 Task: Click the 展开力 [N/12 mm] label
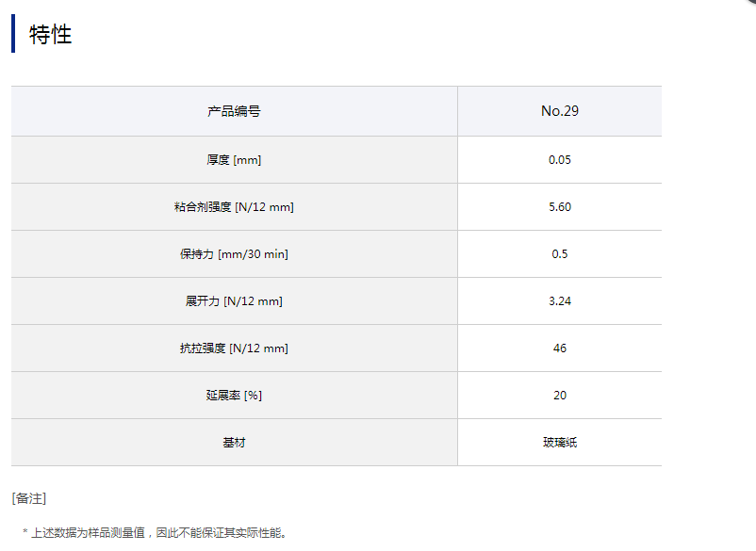[234, 301]
